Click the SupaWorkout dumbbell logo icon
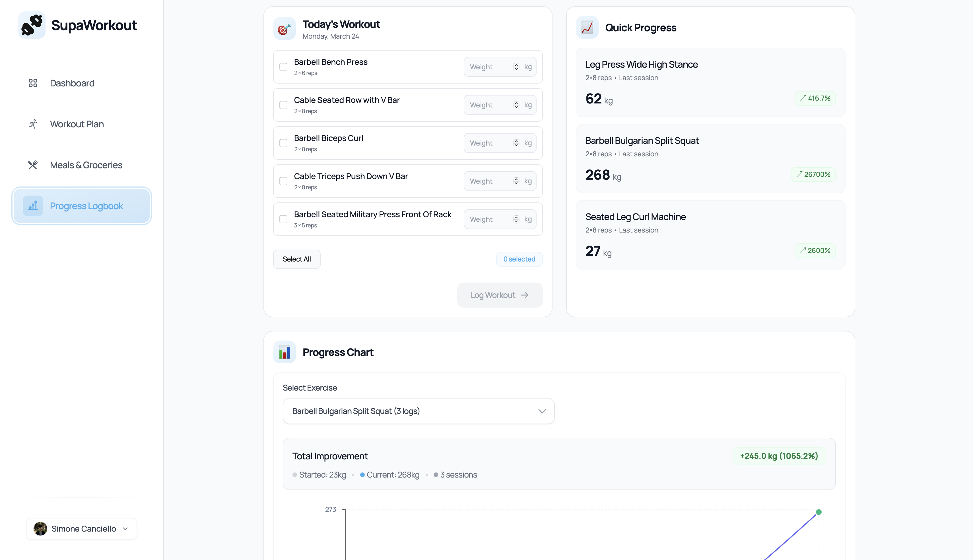The image size is (973, 560). pos(32,25)
